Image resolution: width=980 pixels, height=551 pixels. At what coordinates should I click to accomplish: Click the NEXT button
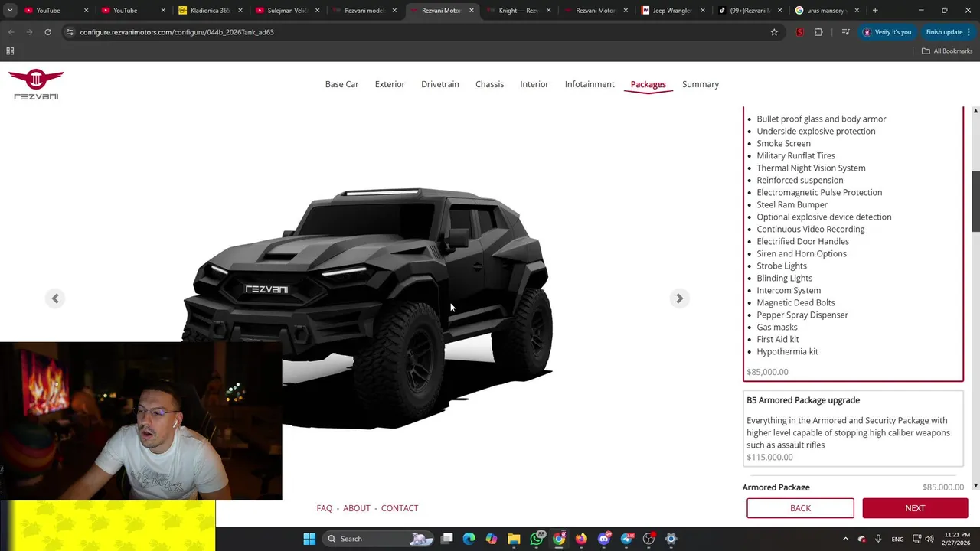915,508
